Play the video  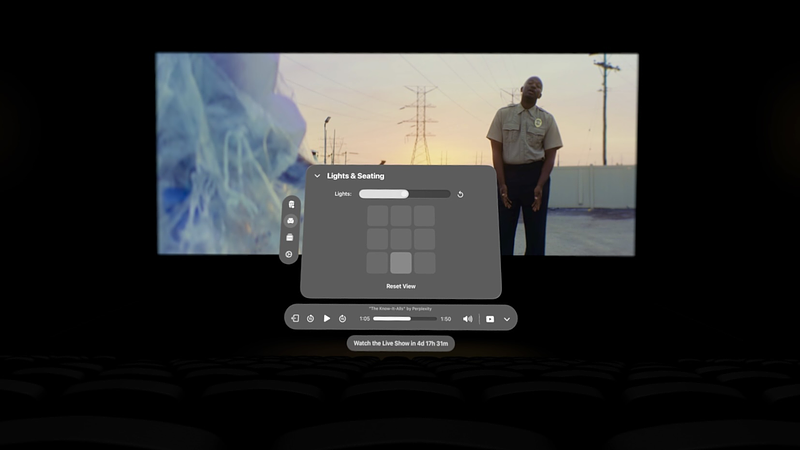pyautogui.click(x=327, y=318)
